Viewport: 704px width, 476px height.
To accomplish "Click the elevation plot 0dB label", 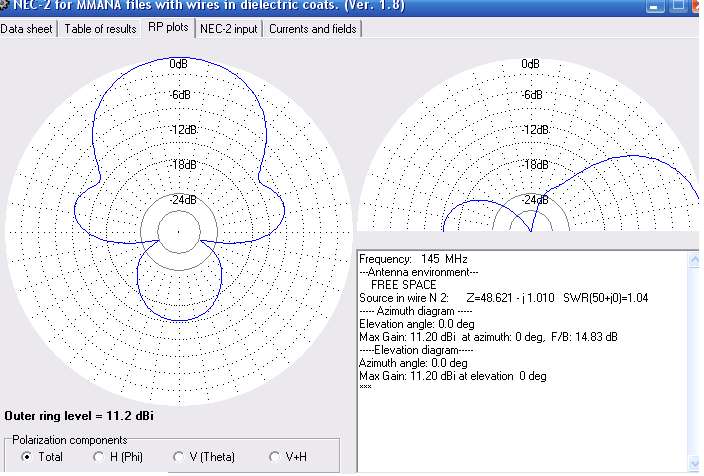I will [530, 64].
